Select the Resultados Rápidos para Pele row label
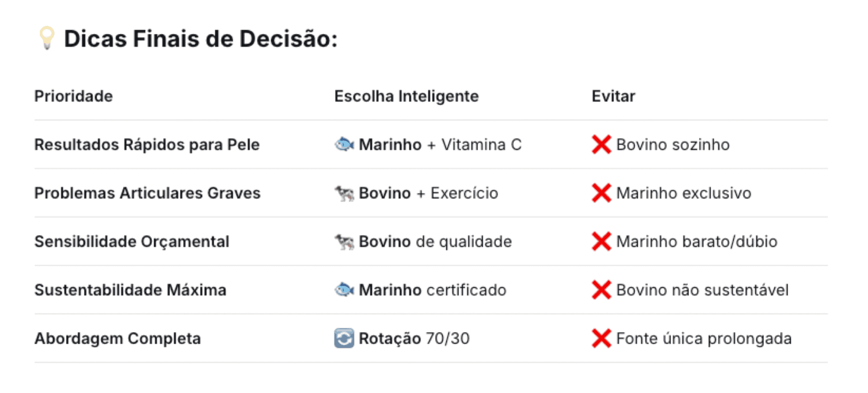Screen dimensions: 868x393 click(147, 145)
